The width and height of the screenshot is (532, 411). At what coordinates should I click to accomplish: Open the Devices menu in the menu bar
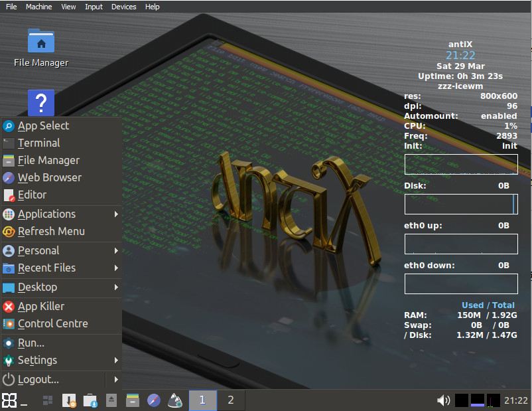[x=123, y=7]
